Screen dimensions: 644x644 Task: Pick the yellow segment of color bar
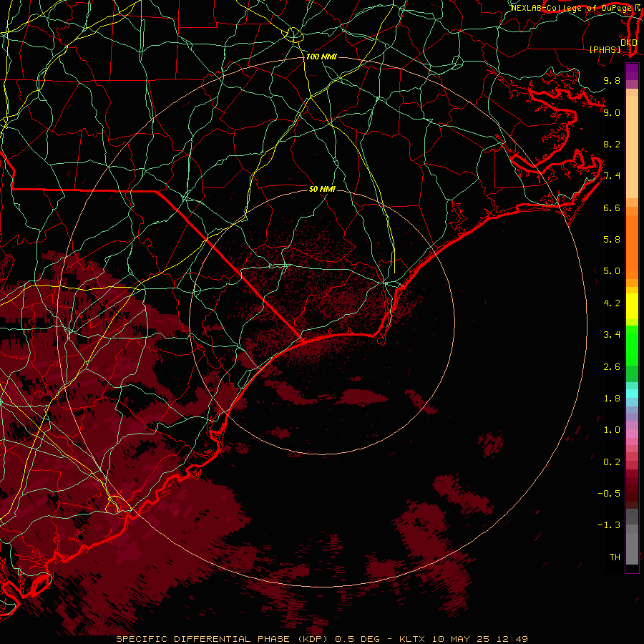[x=632, y=306]
